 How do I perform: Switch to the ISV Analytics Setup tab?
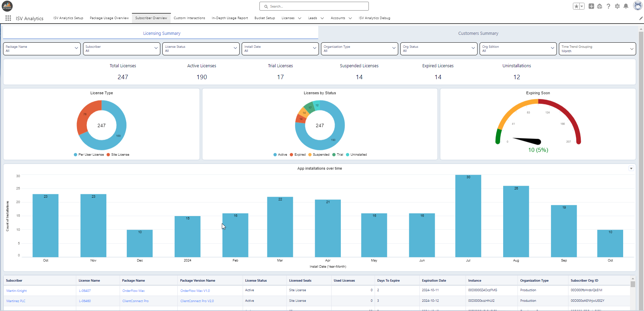(x=68, y=18)
